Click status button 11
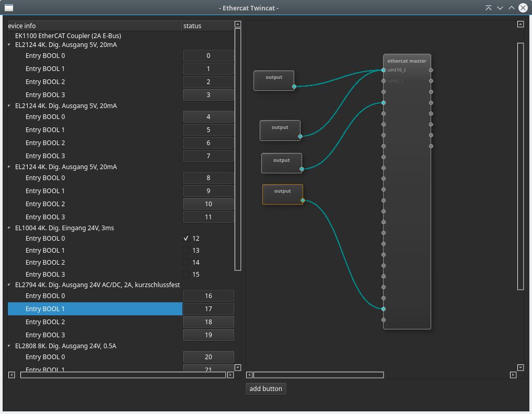532x414 pixels. (x=209, y=217)
